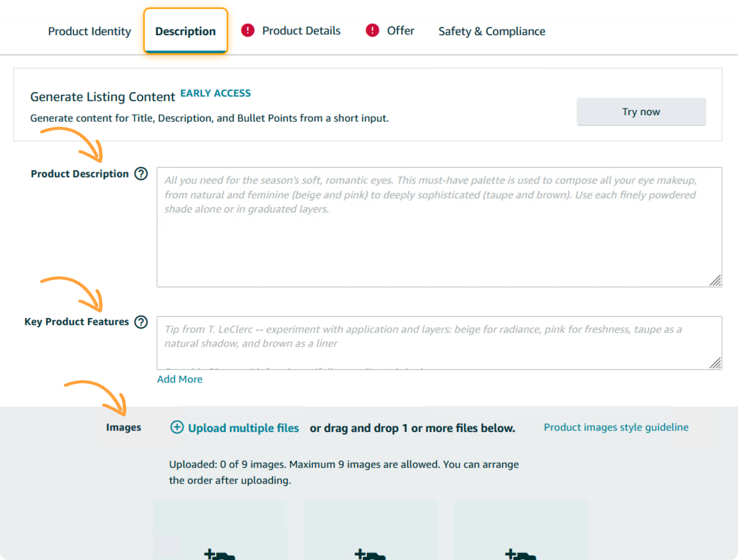738x560 pixels.
Task: Click the red error badge on Product Details
Action: (247, 30)
